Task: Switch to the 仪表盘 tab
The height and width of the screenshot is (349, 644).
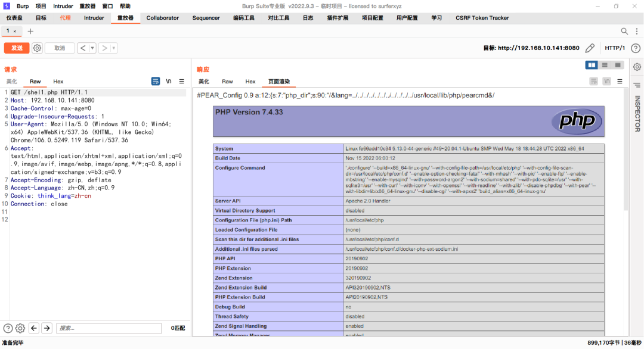Action: coord(14,18)
